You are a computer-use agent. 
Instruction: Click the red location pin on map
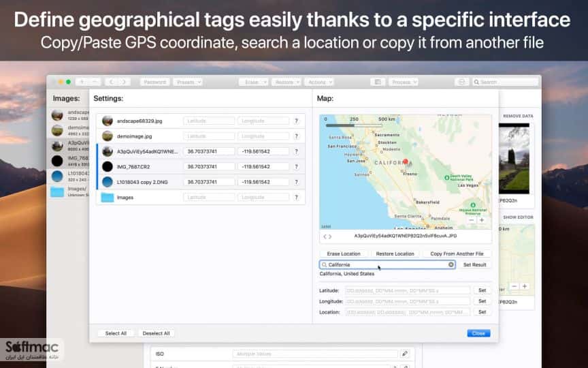pyautogui.click(x=406, y=162)
